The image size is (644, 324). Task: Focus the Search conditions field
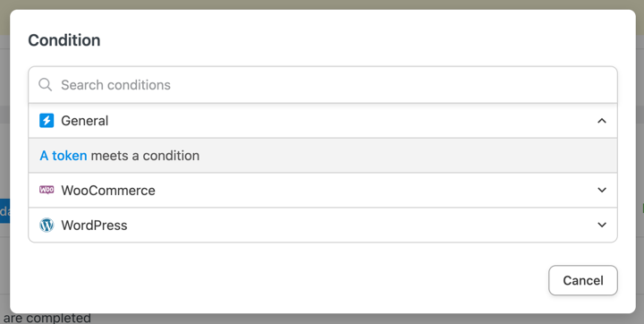(323, 85)
